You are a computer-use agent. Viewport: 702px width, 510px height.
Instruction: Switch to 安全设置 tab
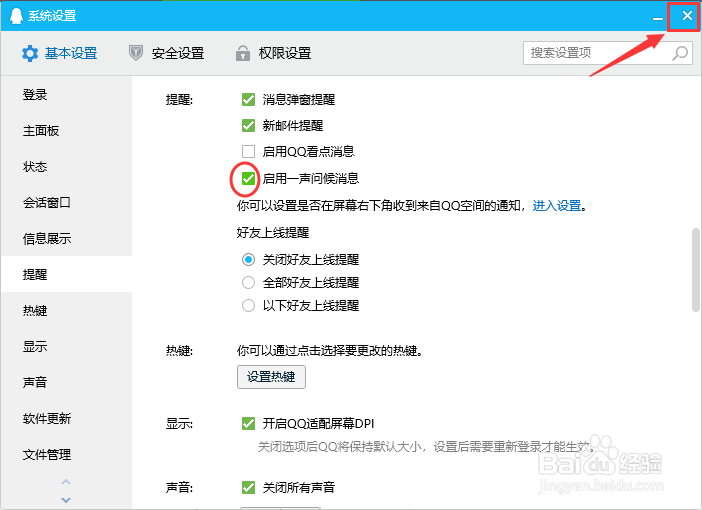[167, 53]
